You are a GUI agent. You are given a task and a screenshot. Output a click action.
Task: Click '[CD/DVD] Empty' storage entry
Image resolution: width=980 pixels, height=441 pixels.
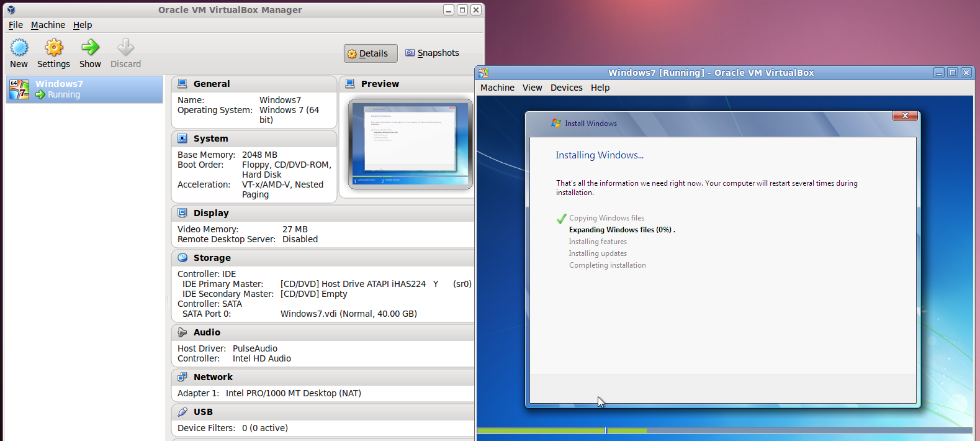pyautogui.click(x=314, y=294)
